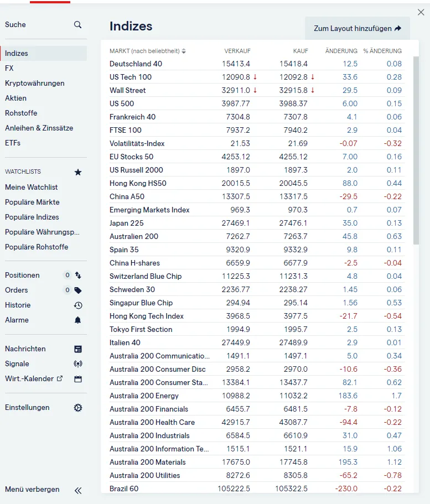Select the Deutschland 40 row
Viewport: 430px width, 504px height.
[x=136, y=64]
